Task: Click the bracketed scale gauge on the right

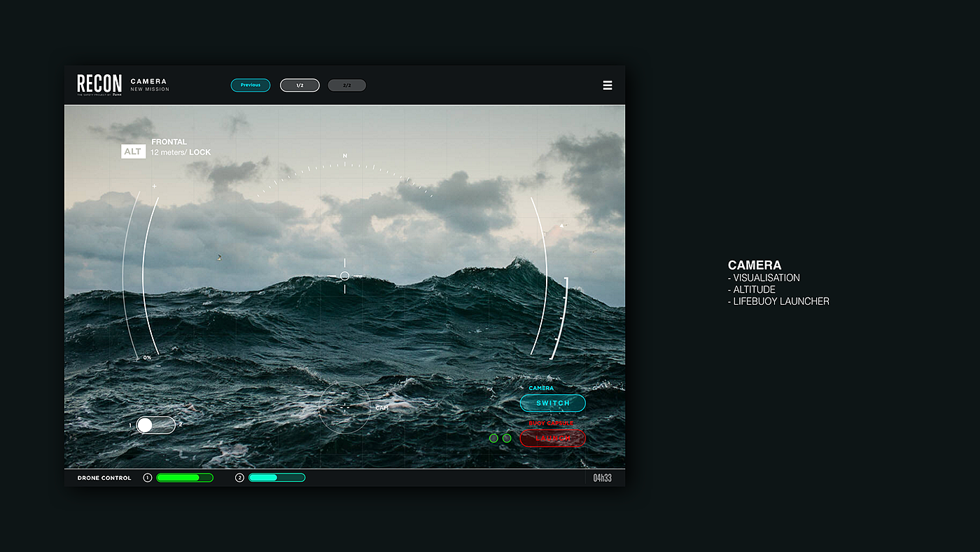Action: [561, 318]
